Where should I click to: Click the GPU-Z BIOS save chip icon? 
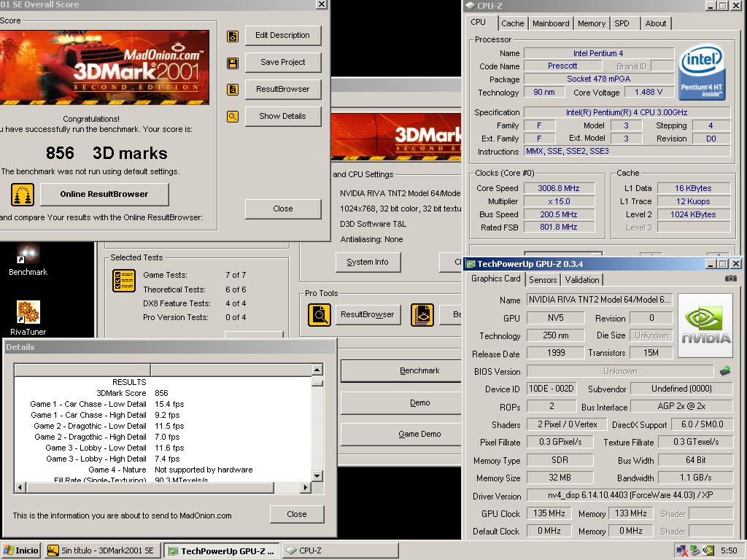pos(725,371)
